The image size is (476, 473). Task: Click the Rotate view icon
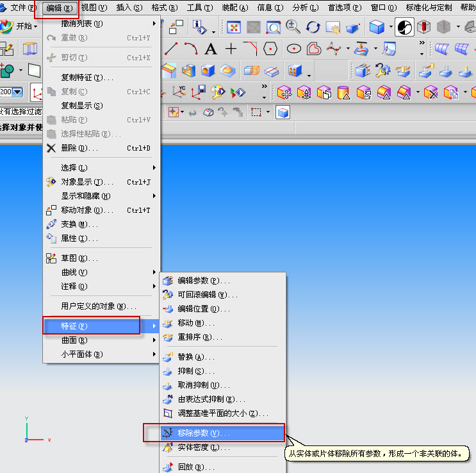click(313, 28)
